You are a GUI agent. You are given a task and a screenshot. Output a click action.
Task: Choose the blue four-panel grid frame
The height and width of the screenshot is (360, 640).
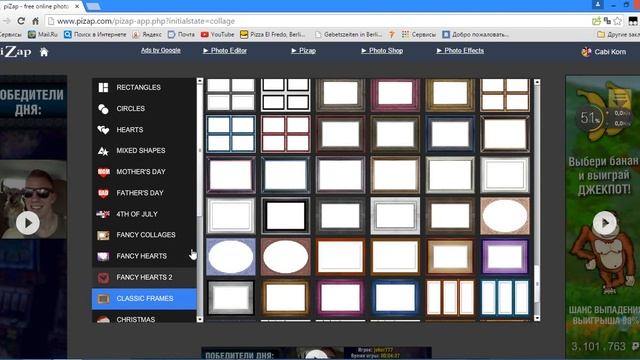tap(231, 134)
